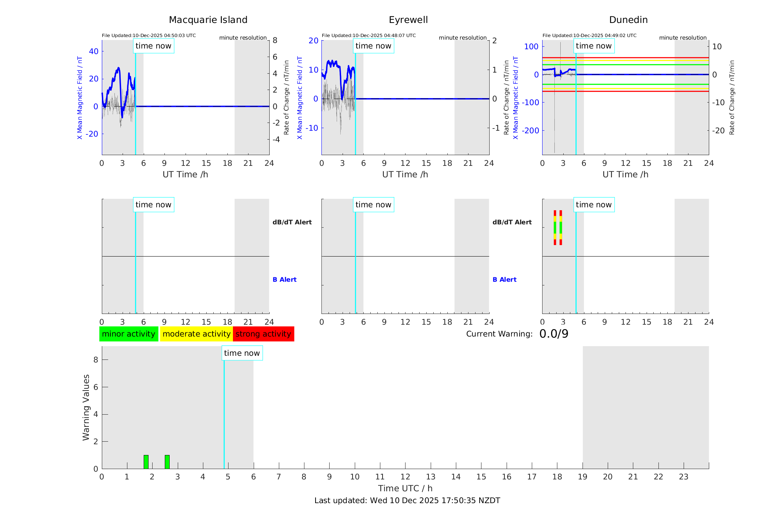Screen dimensions: 784x532
Task: Click the second green warning bar near hour 2.6
Action: tap(167, 462)
